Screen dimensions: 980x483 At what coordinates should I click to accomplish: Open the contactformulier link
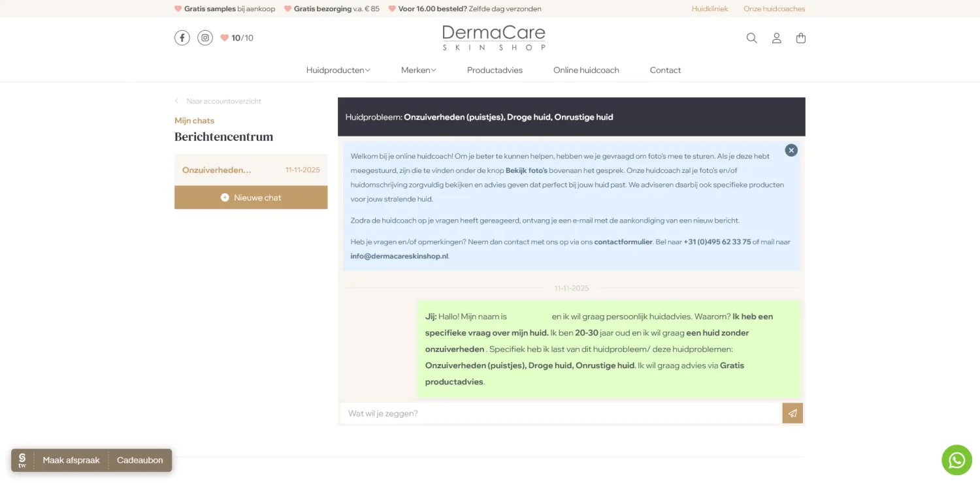[623, 241]
